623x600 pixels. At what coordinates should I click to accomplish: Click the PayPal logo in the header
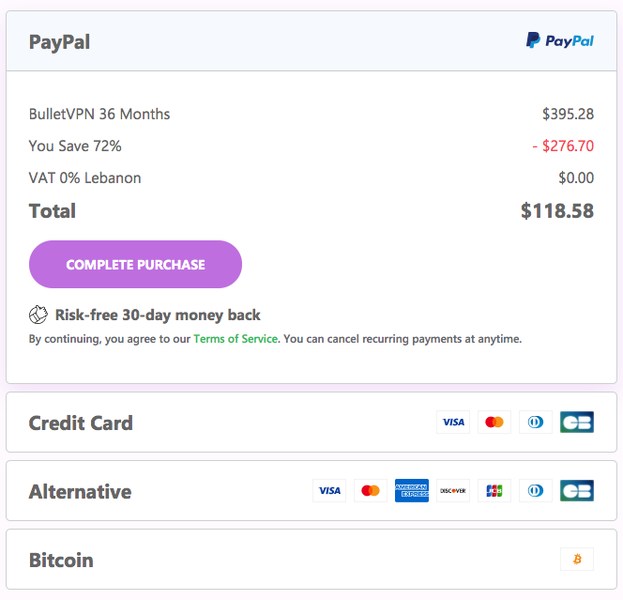pyautogui.click(x=559, y=41)
